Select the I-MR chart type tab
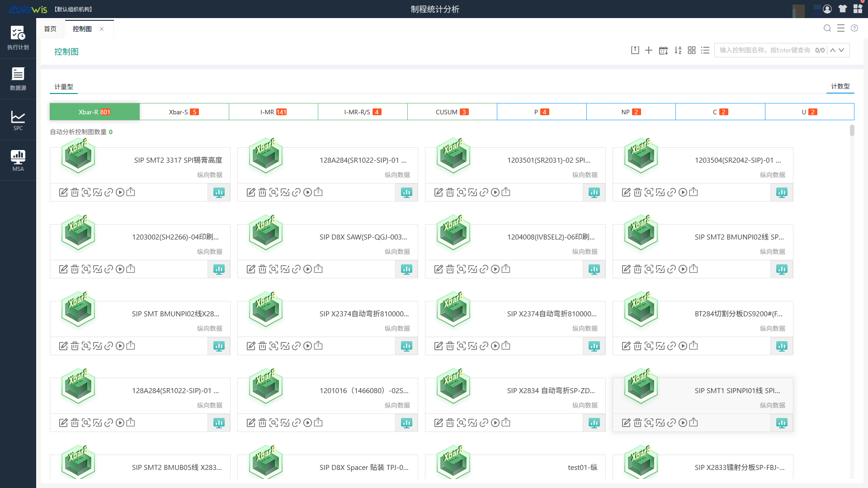The height and width of the screenshot is (488, 868). click(x=274, y=112)
